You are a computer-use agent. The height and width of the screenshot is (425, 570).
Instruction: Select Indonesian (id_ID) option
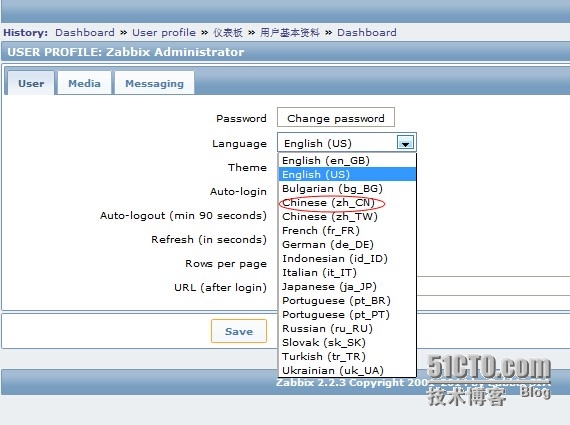(x=347, y=258)
